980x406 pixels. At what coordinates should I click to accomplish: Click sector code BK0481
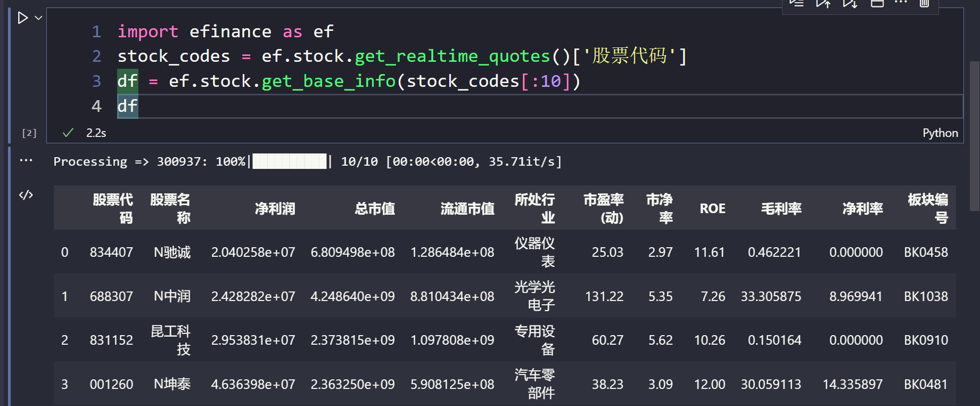[x=926, y=384]
